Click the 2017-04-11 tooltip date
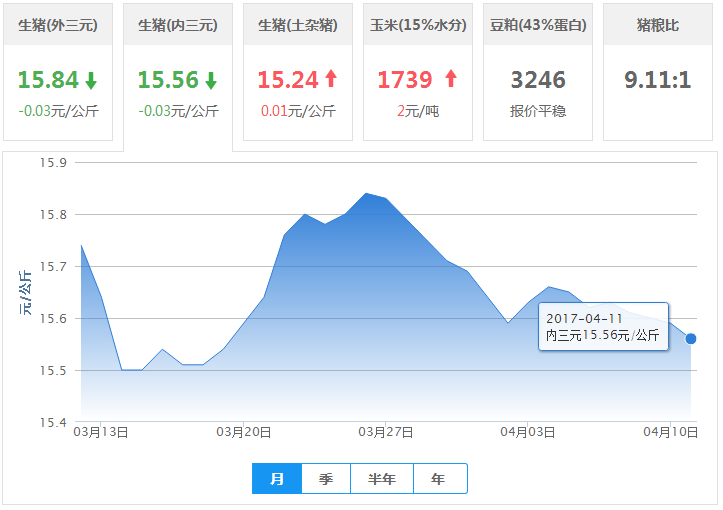 (584, 319)
